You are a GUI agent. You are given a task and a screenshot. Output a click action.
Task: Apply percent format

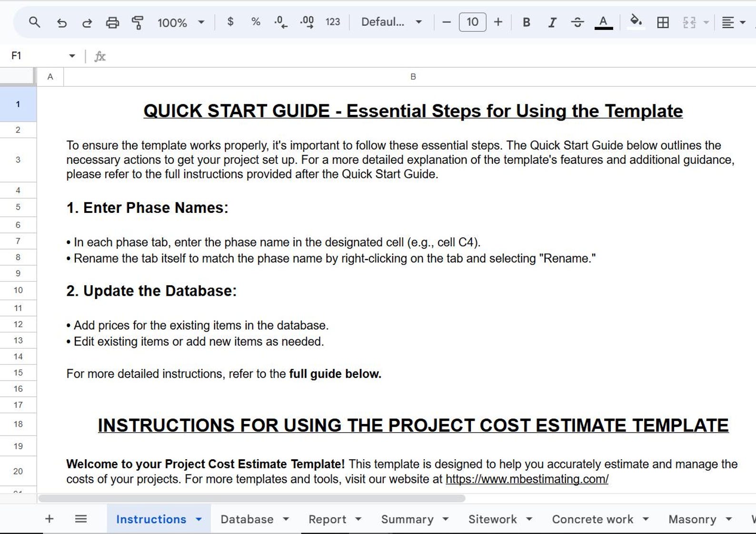(x=256, y=22)
